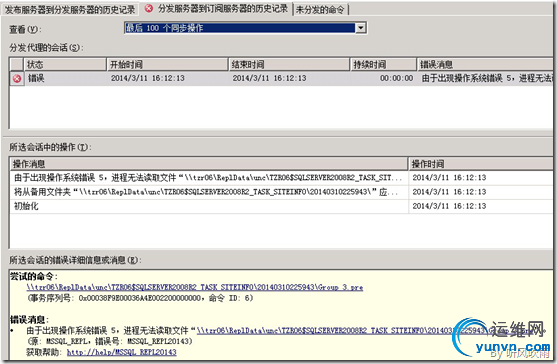Select the operation row 由于出现操作系统错误 5，进程无法读取文件
The width and height of the screenshot is (557, 364).
[281, 178]
